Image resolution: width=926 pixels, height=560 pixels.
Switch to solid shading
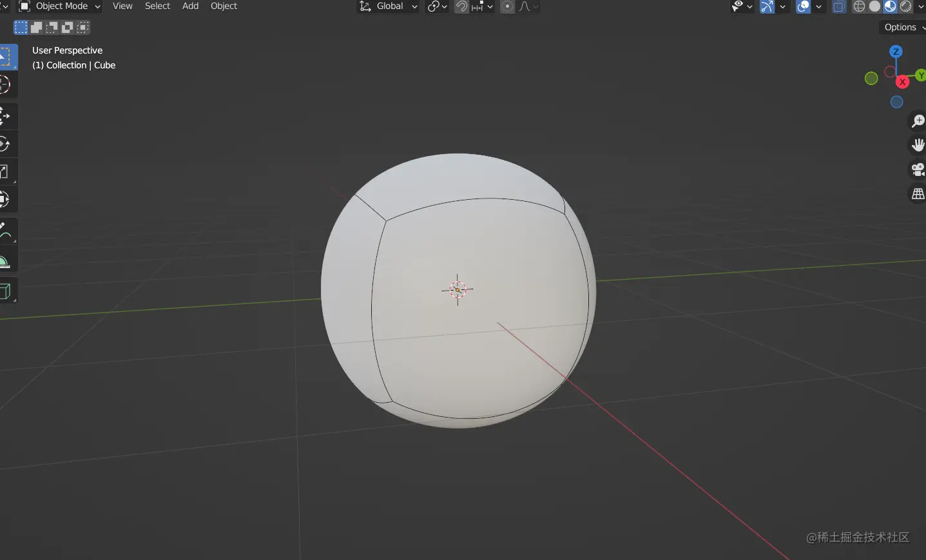click(x=874, y=6)
